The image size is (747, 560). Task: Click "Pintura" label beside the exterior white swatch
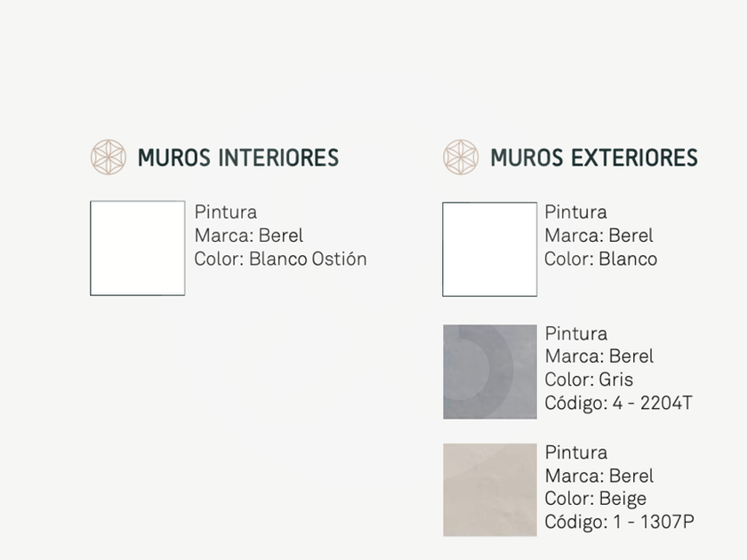(575, 212)
